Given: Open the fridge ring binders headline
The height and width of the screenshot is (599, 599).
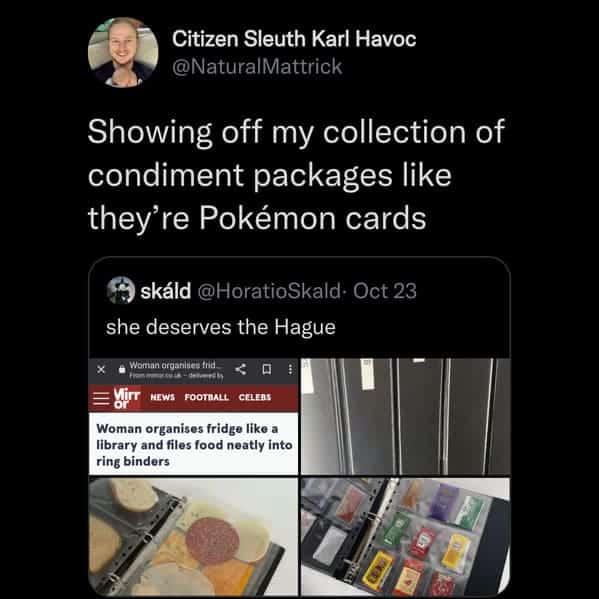Looking at the screenshot, I should 194,445.
